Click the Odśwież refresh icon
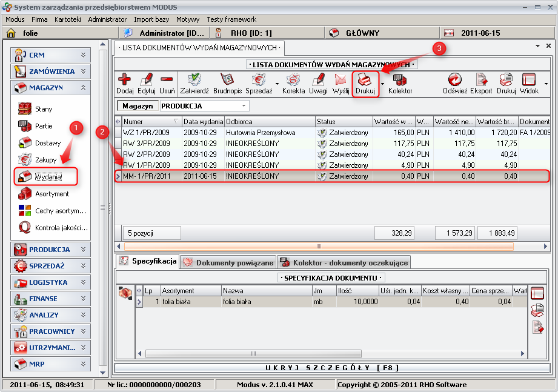558x392 pixels. point(455,80)
